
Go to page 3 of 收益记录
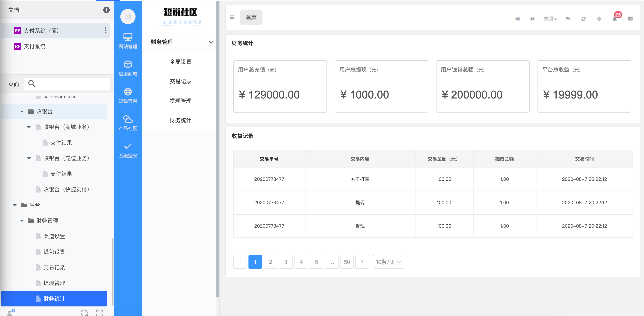click(286, 262)
